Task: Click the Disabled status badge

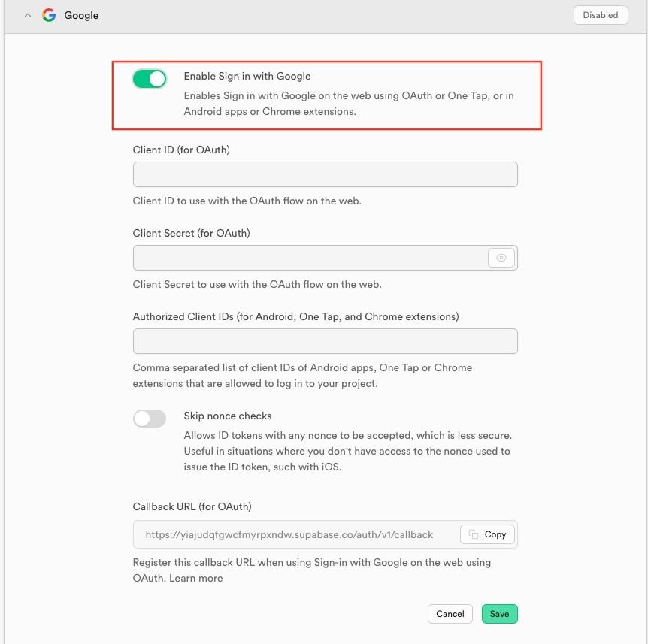Action: tap(600, 14)
